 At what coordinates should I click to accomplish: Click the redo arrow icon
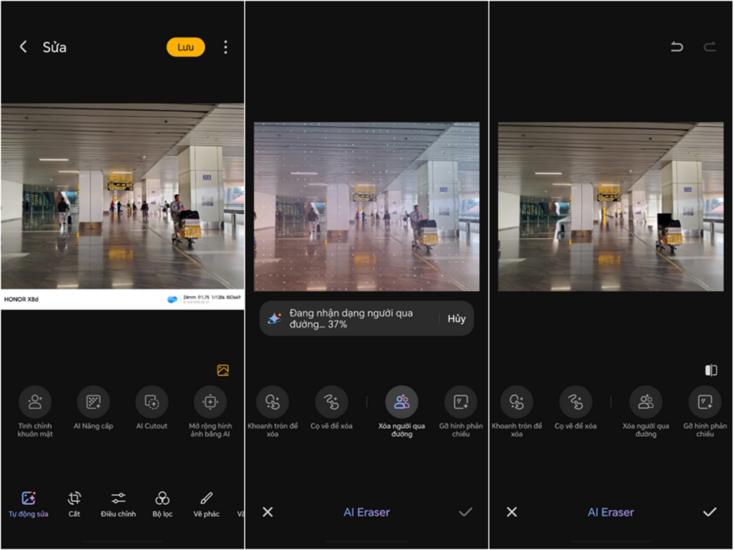[x=710, y=47]
